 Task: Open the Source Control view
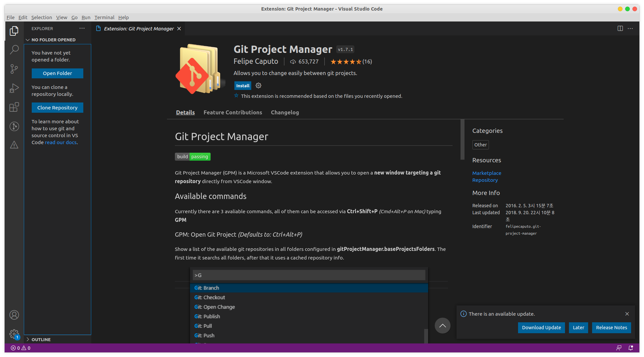coord(14,69)
